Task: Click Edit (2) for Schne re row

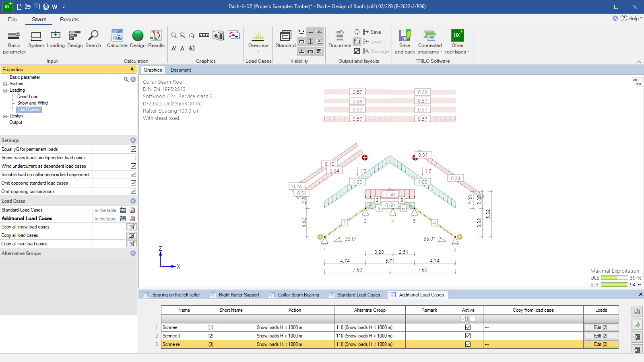Action: coord(601,344)
